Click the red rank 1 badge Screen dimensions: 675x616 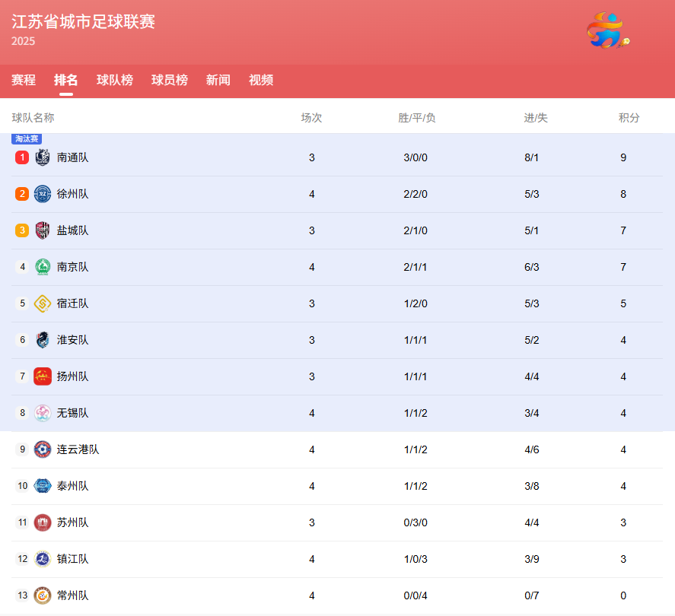(x=22, y=157)
